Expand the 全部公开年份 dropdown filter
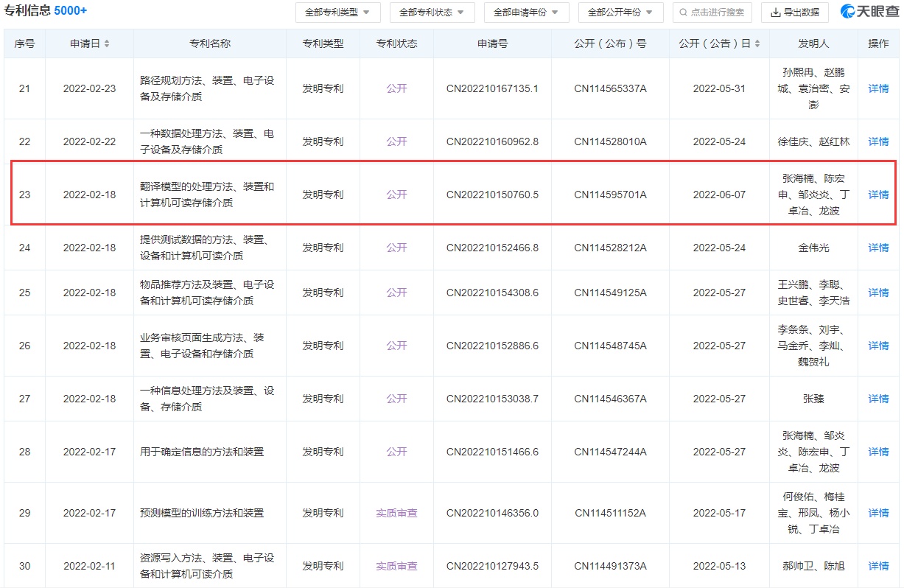The height and width of the screenshot is (588, 904). 620,13
